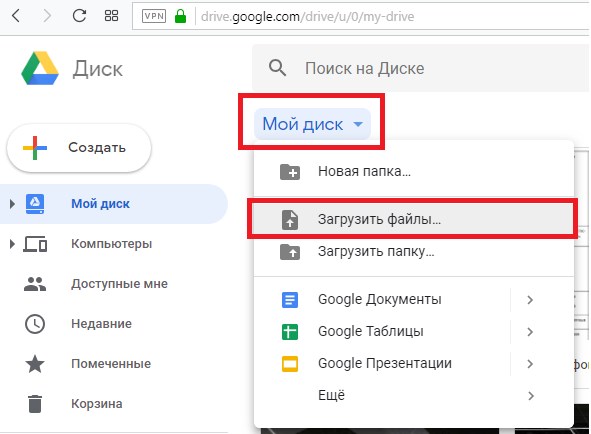Click the new folder icon in menu
The image size is (591, 434).
coord(290,172)
